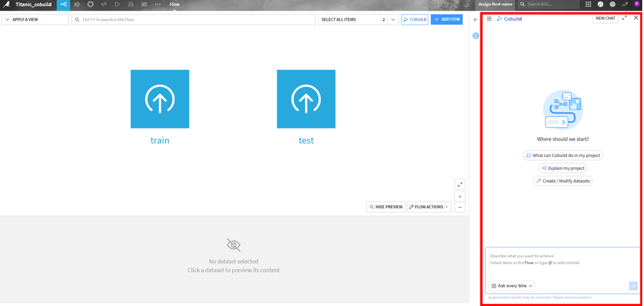Open the Cobuild hamburger menu
The height and width of the screenshot is (306, 644).
point(489,18)
